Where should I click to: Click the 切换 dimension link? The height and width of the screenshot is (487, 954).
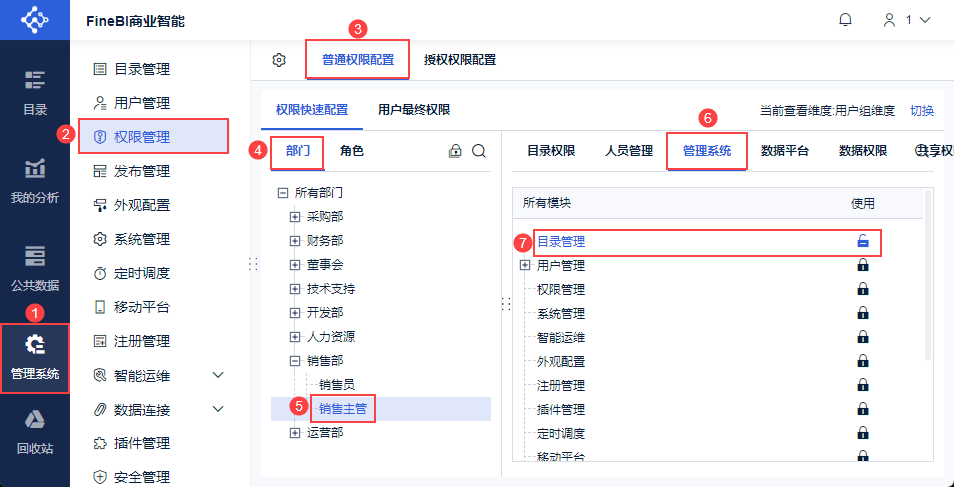pos(922,111)
